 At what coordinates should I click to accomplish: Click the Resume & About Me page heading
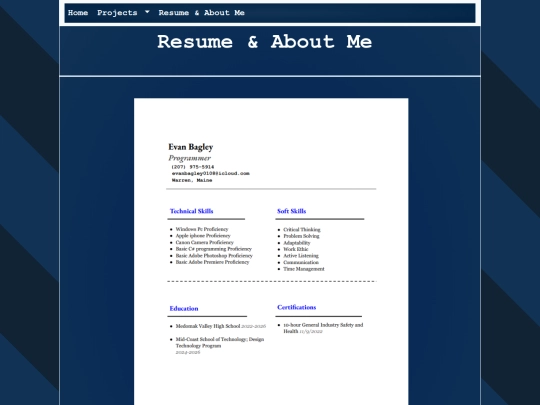click(x=264, y=42)
